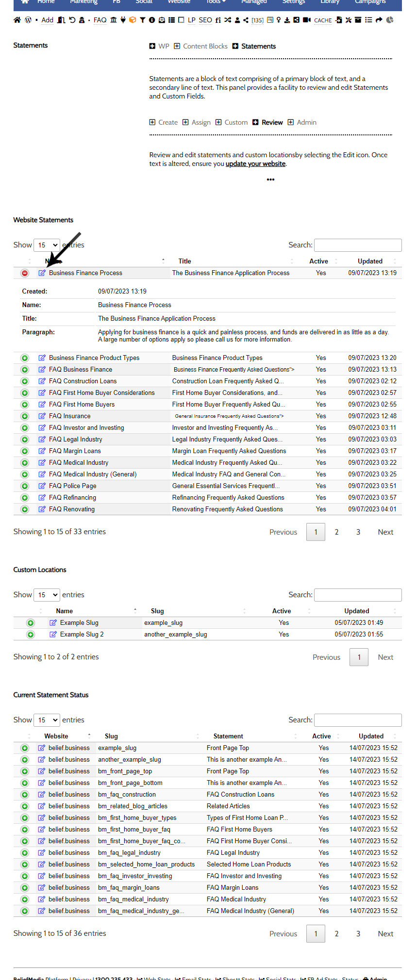Click the map pin icon in toolbar
The height and width of the screenshot is (980, 417).
279,20
